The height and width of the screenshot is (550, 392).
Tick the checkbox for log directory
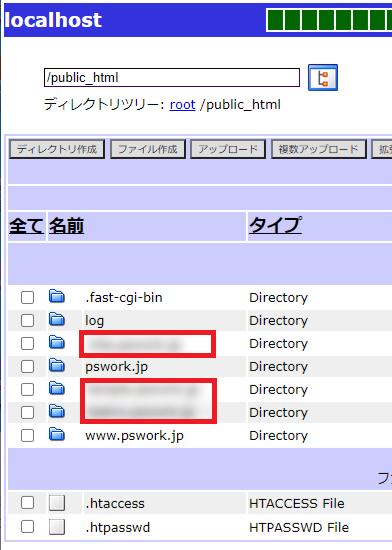[27, 320]
